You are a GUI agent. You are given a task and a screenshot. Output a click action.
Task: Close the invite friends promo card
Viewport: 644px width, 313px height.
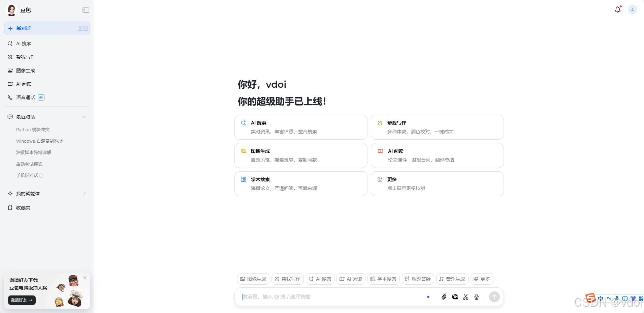point(85,278)
